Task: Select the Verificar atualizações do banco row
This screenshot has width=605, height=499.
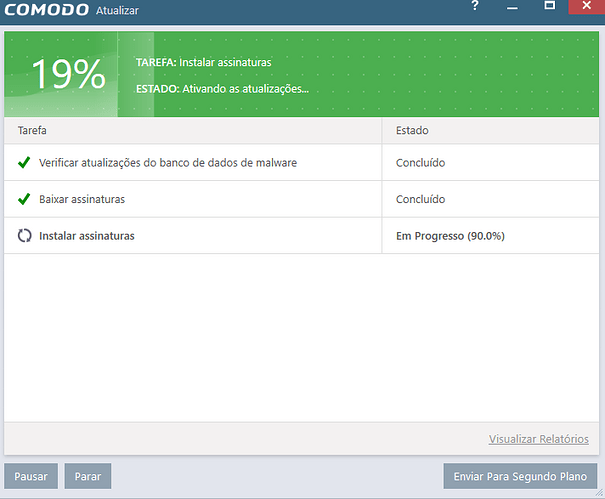Action: 167,162
